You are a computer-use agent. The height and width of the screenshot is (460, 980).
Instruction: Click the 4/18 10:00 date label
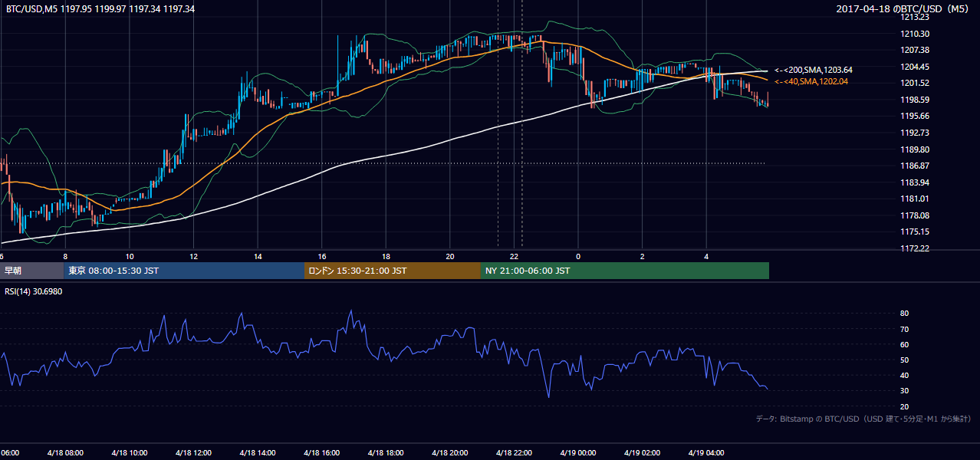(130, 453)
